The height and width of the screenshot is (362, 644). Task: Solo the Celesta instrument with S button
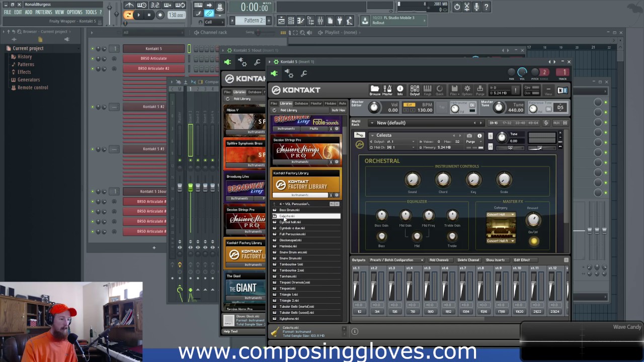tap(491, 136)
